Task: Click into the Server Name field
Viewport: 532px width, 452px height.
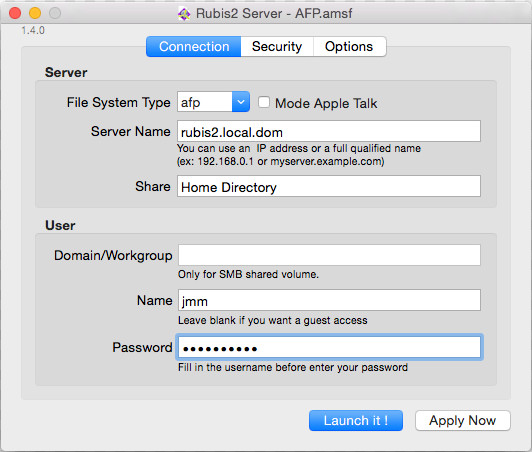Action: pyautogui.click(x=329, y=131)
